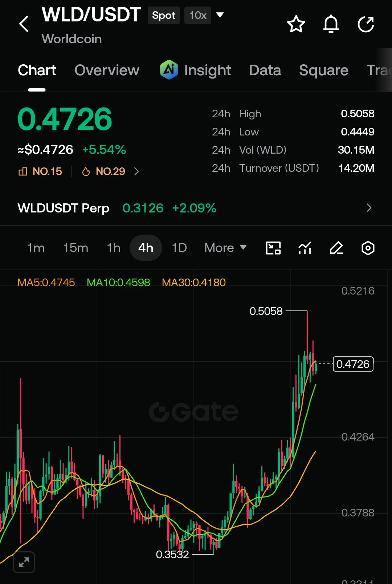
Task: Tap the 0.5216 price axis label
Action: [x=358, y=291]
